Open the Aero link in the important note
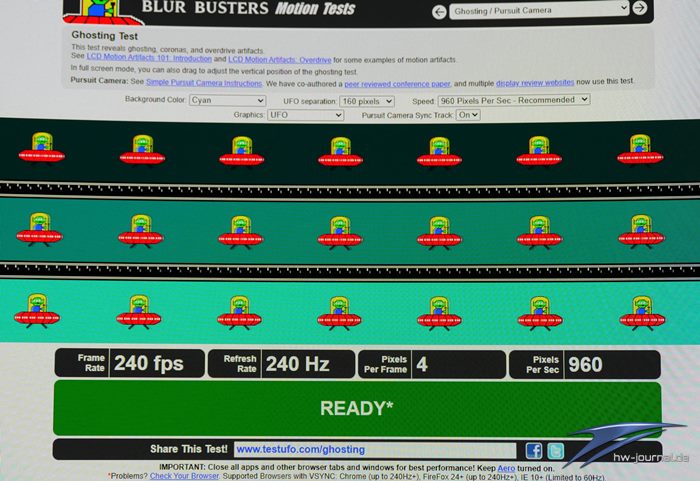The image size is (700, 481). (506, 468)
